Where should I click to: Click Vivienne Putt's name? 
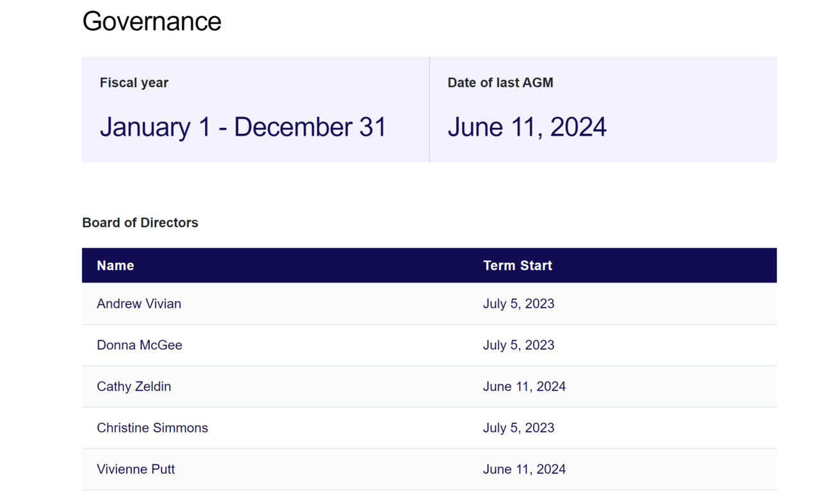click(x=136, y=469)
